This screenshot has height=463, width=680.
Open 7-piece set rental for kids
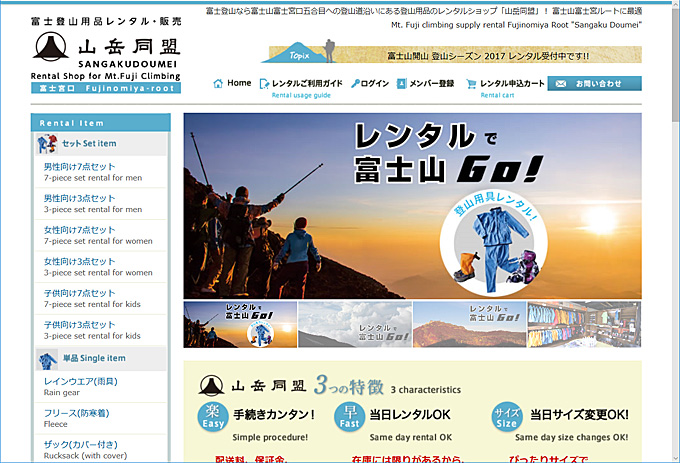pyautogui.click(x=101, y=299)
